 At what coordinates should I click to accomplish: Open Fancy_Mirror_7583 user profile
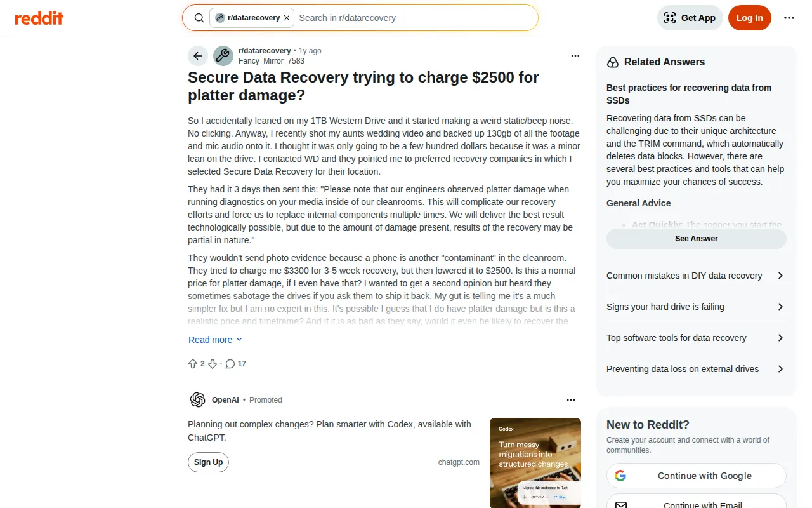pos(272,61)
